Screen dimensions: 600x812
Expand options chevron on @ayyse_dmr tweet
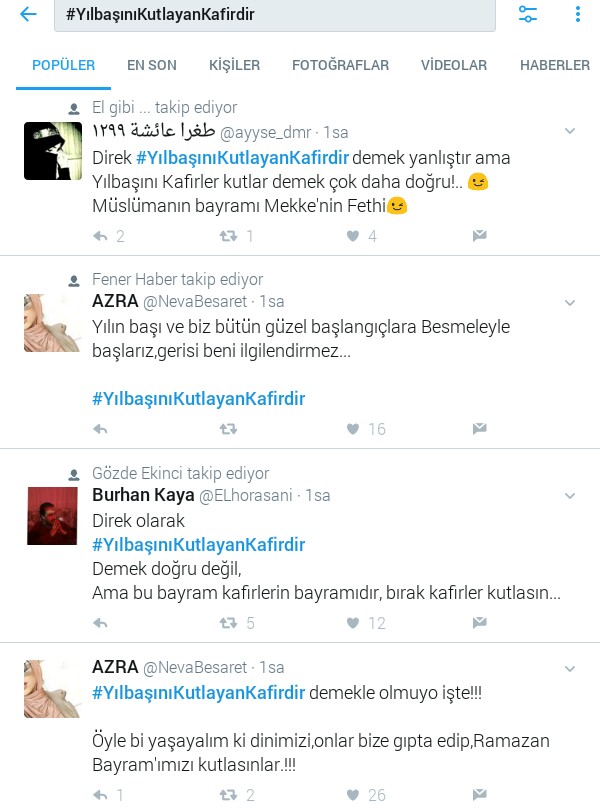(570, 131)
